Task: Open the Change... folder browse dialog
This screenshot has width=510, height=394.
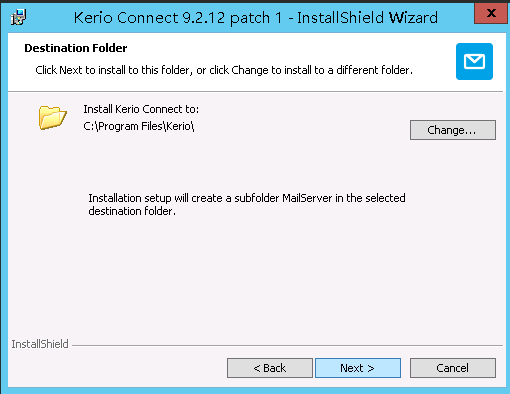Action: point(453,130)
